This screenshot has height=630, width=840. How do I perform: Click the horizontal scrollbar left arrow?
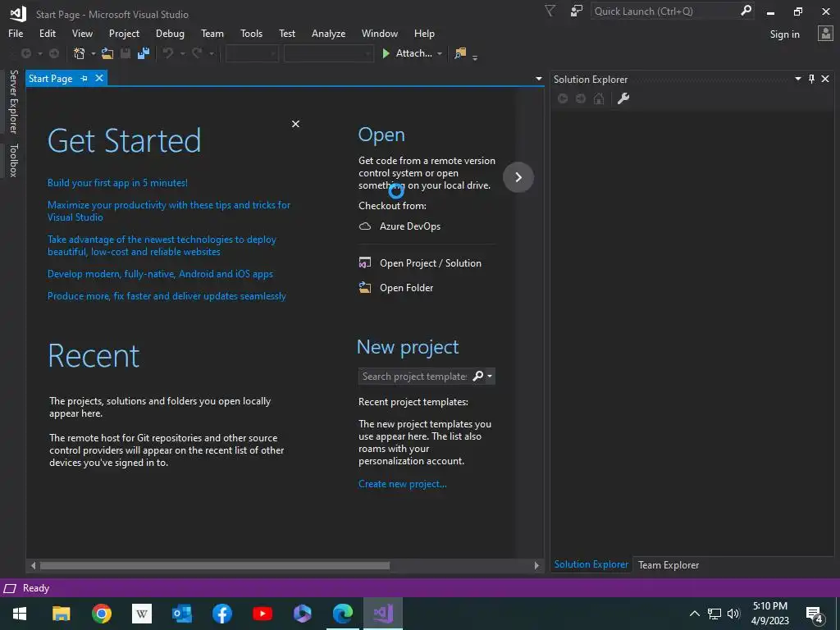point(33,565)
